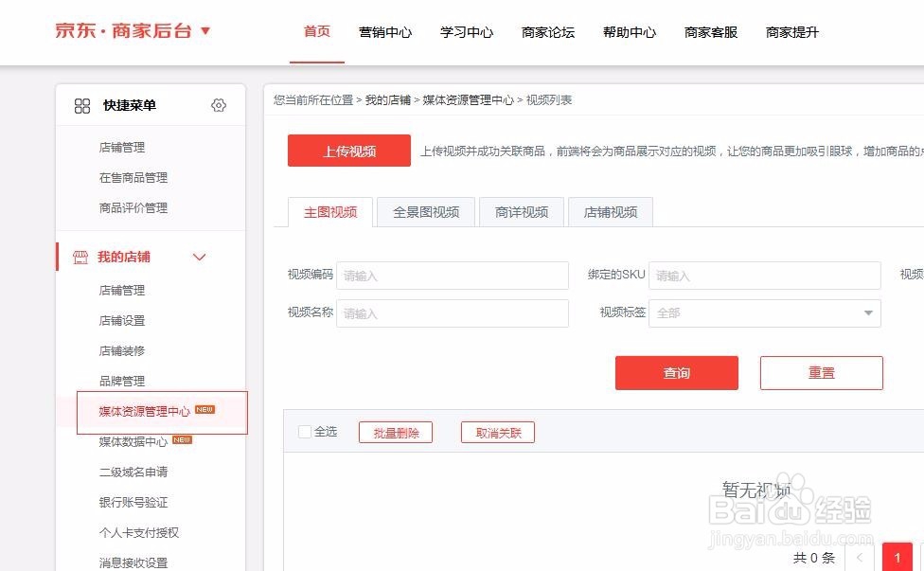Open the 帮助中心 menu item
The width and height of the screenshot is (924, 571).
(629, 31)
